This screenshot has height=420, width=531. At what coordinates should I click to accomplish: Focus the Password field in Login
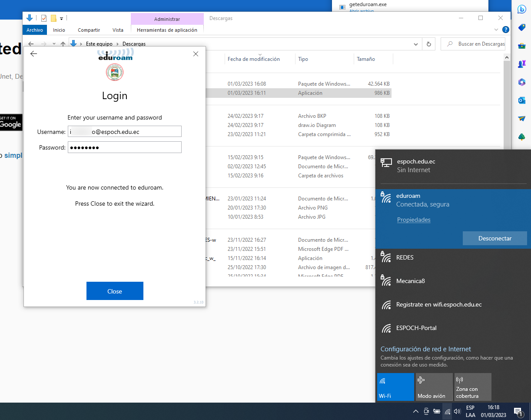point(124,147)
